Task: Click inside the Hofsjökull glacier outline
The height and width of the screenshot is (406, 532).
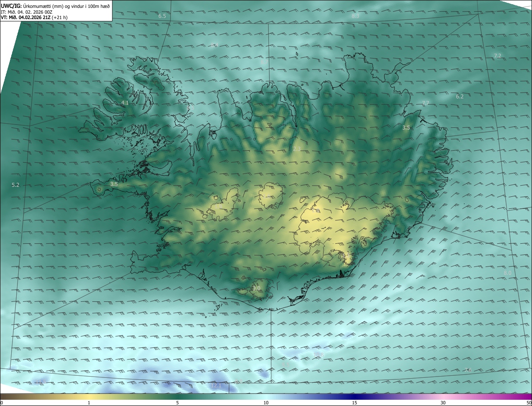Action: pyautogui.click(x=271, y=195)
